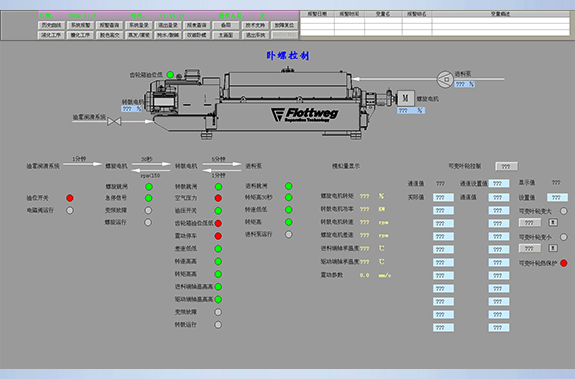Switch to the 糖化工序 screen
Viewport: 575px width, 379px height.
point(80,35)
